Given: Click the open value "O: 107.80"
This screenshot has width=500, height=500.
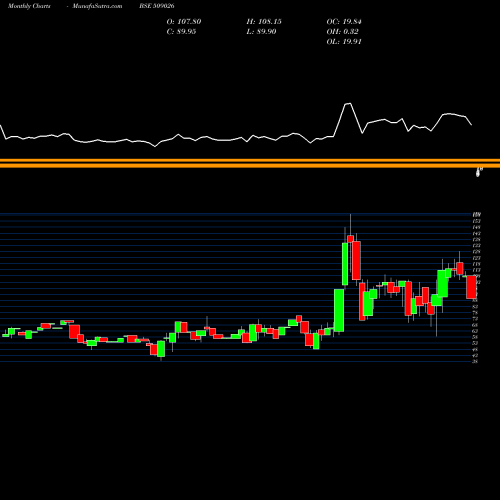Looking at the screenshot, I should click(x=184, y=22).
